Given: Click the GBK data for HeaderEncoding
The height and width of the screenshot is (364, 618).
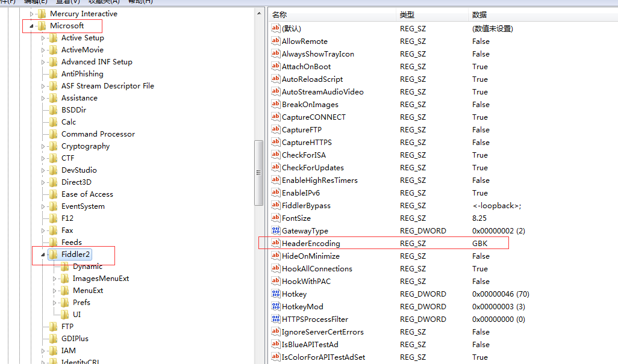Looking at the screenshot, I should coord(479,243).
